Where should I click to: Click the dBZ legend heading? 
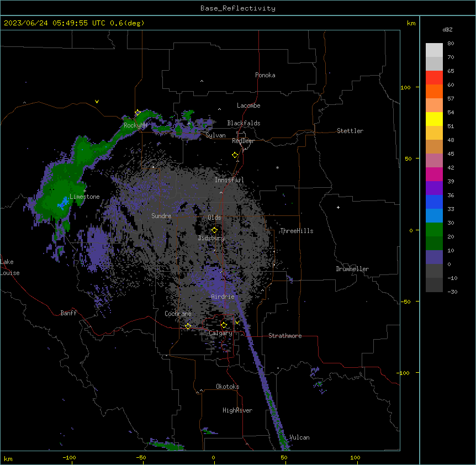pos(447,30)
